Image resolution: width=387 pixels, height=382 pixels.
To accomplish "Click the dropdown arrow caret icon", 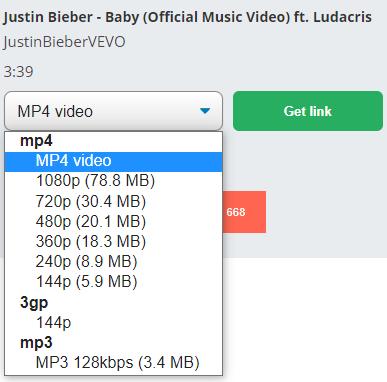I will pyautogui.click(x=205, y=110).
